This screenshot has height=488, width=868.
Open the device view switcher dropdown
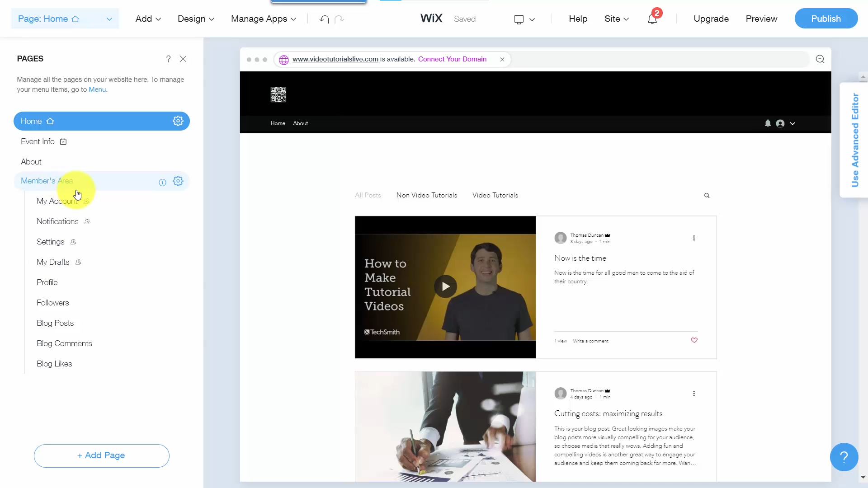pos(524,19)
